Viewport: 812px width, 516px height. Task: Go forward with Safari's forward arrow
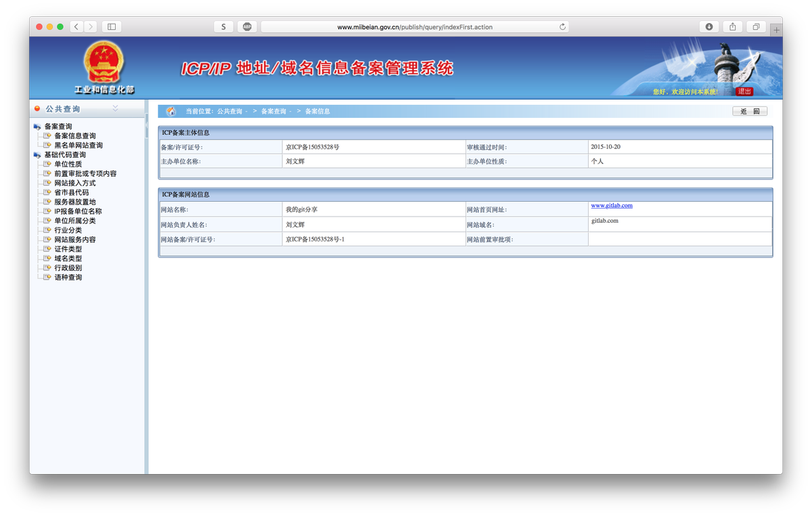click(91, 27)
